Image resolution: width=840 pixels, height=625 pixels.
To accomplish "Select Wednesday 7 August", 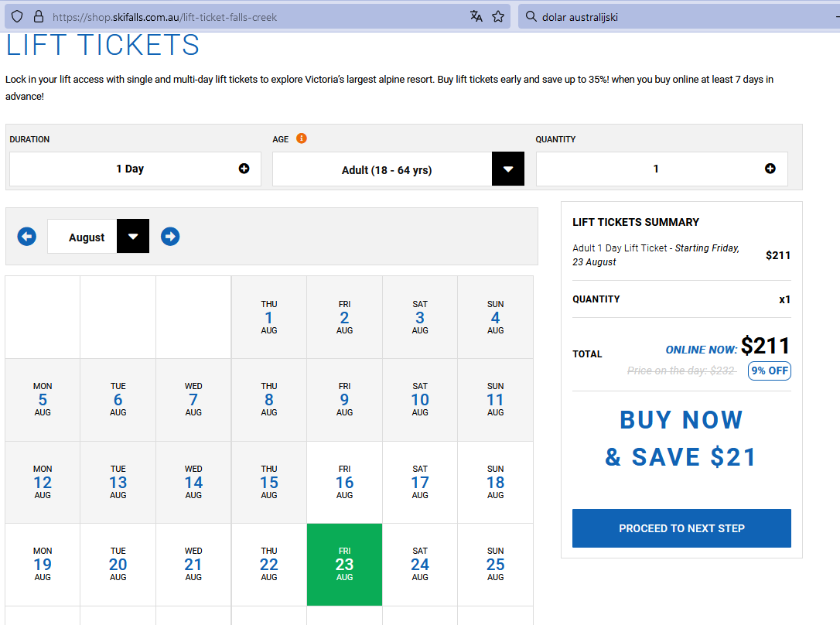I will tap(193, 400).
